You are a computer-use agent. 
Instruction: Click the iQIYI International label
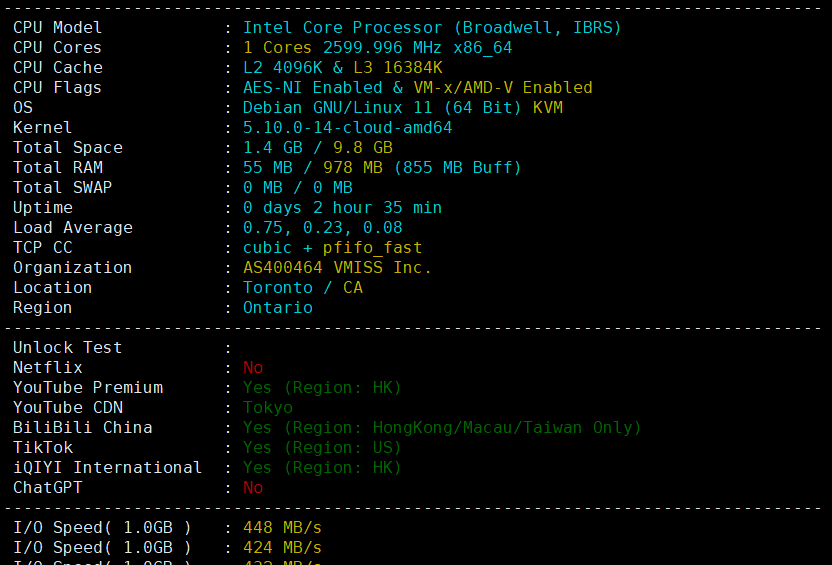click(107, 467)
